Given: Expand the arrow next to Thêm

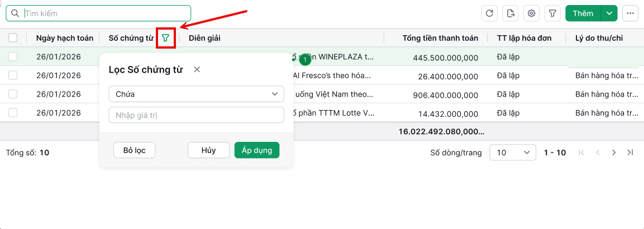Looking at the screenshot, I should [x=609, y=13].
